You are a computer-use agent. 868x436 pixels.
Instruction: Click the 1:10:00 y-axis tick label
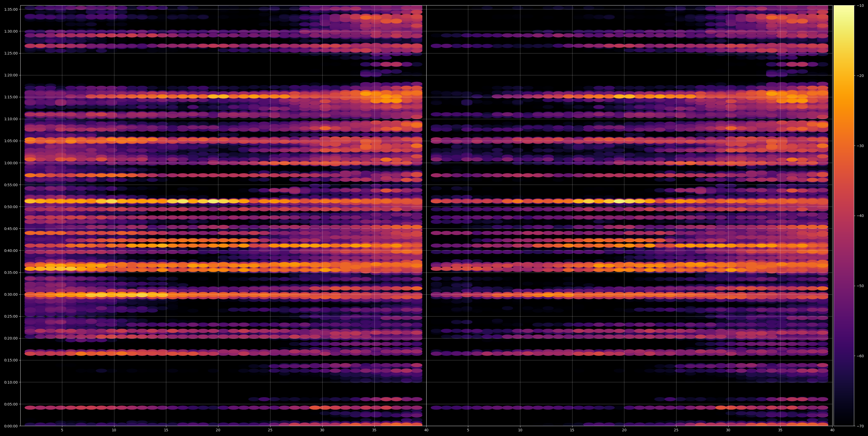pos(11,119)
